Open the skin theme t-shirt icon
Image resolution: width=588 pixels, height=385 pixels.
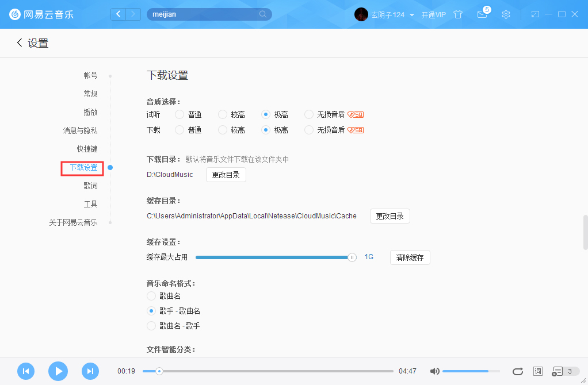tap(457, 14)
